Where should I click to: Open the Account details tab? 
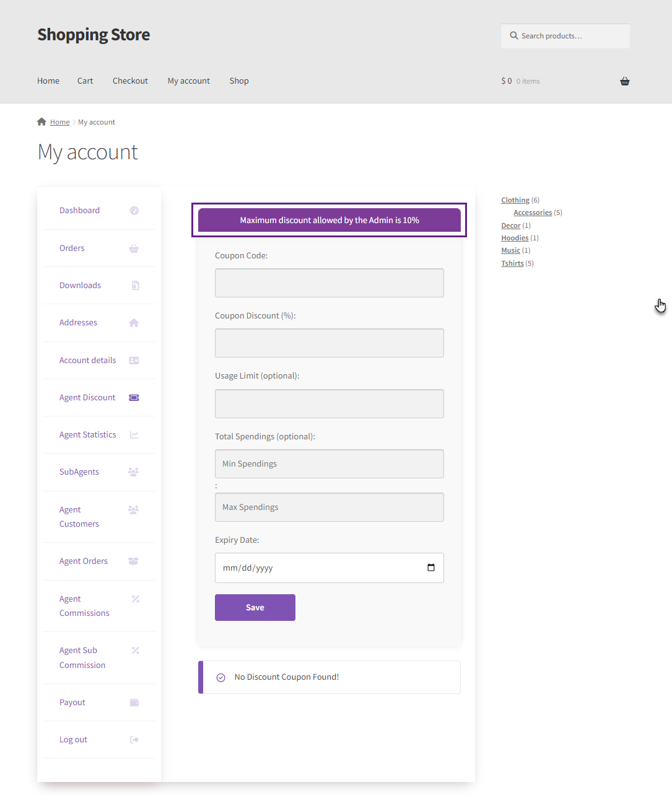point(87,361)
